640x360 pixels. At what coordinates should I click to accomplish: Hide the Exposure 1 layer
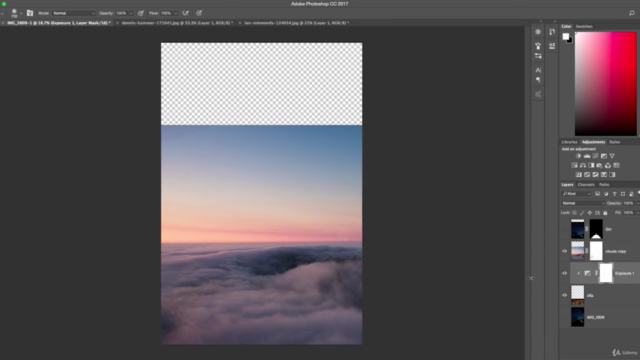pyautogui.click(x=565, y=273)
